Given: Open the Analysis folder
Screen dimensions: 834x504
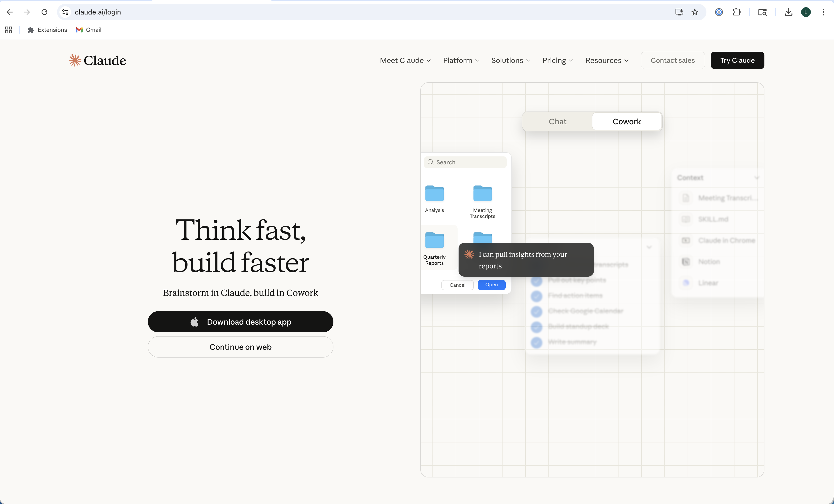Looking at the screenshot, I should tap(434, 194).
